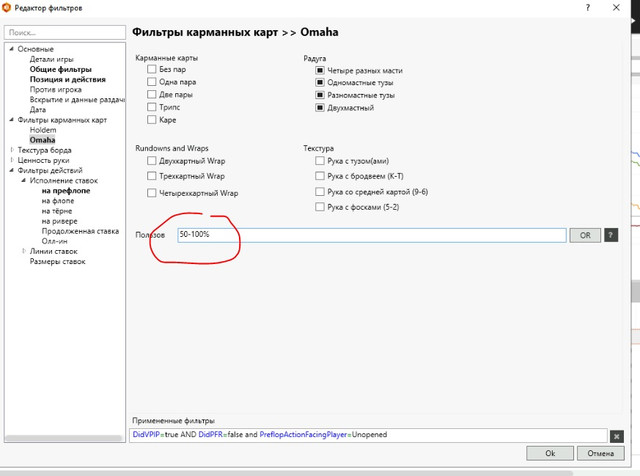The height and width of the screenshot is (476, 640).
Task: Tick Рука с фосками (5-2)
Action: [320, 207]
